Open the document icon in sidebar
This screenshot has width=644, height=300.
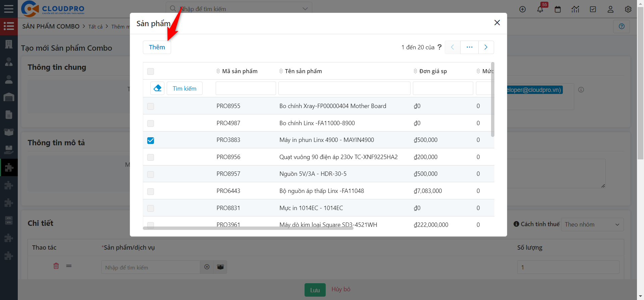point(9,115)
